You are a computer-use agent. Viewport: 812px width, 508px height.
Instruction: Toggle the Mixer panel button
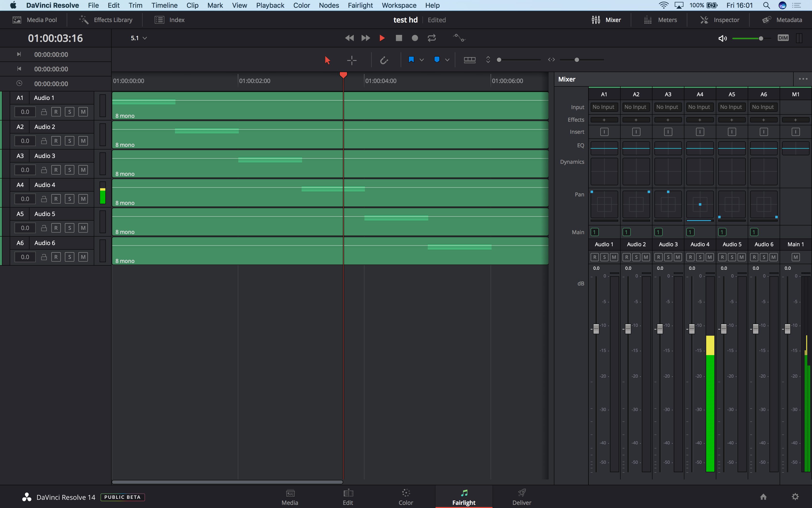tap(606, 20)
